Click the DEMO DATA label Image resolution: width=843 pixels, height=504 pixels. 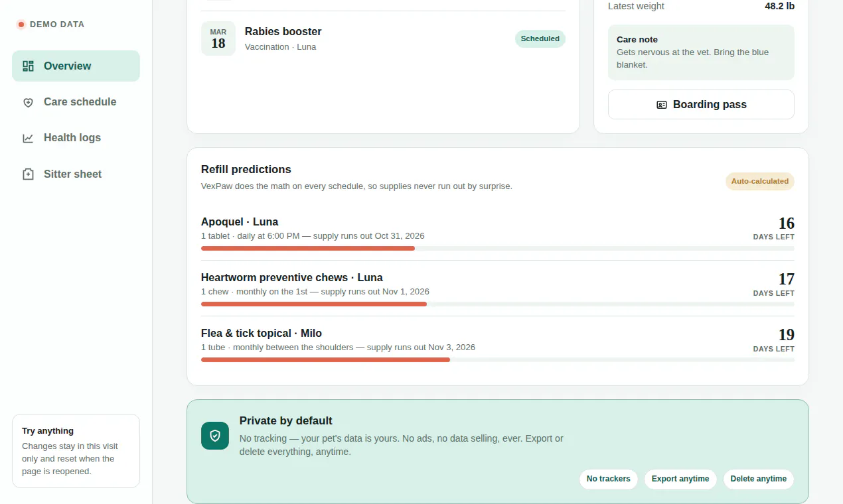pyautogui.click(x=57, y=25)
